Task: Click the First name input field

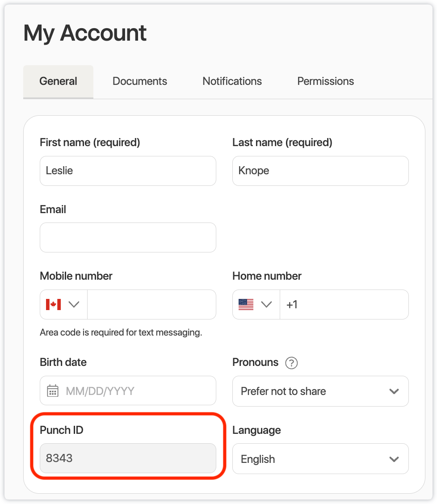Action: 128,171
